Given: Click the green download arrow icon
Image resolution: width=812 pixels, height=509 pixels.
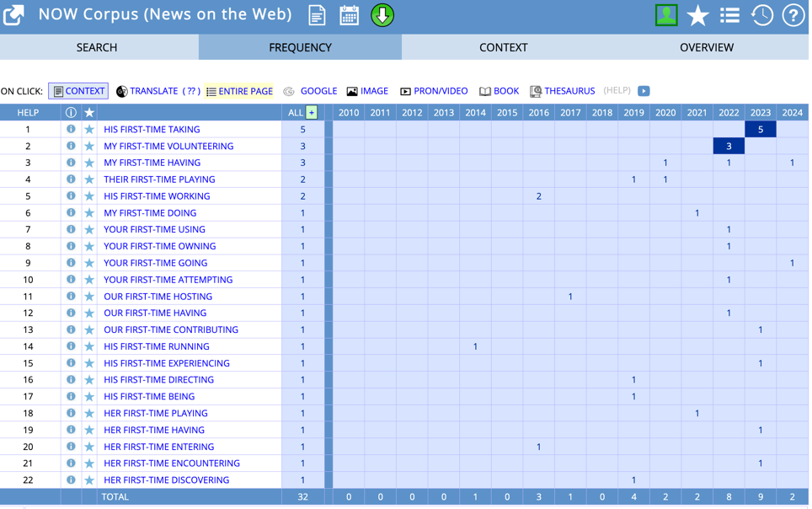Looking at the screenshot, I should click(382, 15).
